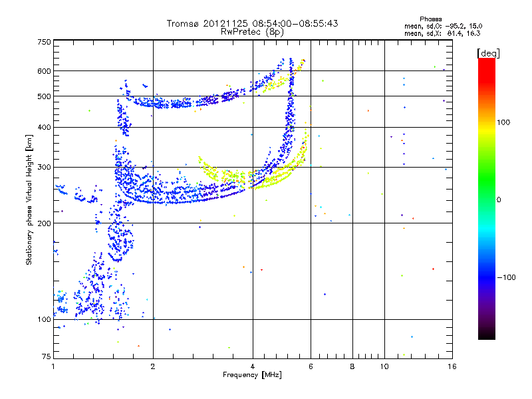532x399 pixels.
Task: Click the '100' y-axis tick label
Action: (45, 320)
